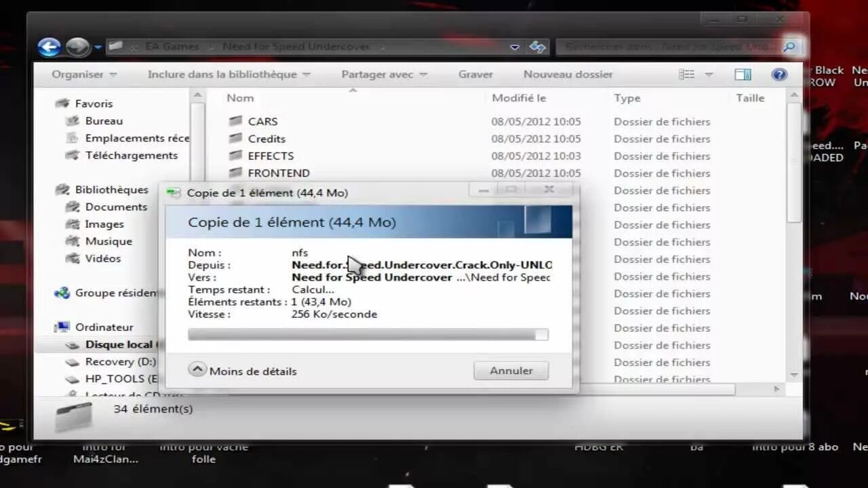Open the Images library
The height and width of the screenshot is (488, 868).
click(104, 224)
